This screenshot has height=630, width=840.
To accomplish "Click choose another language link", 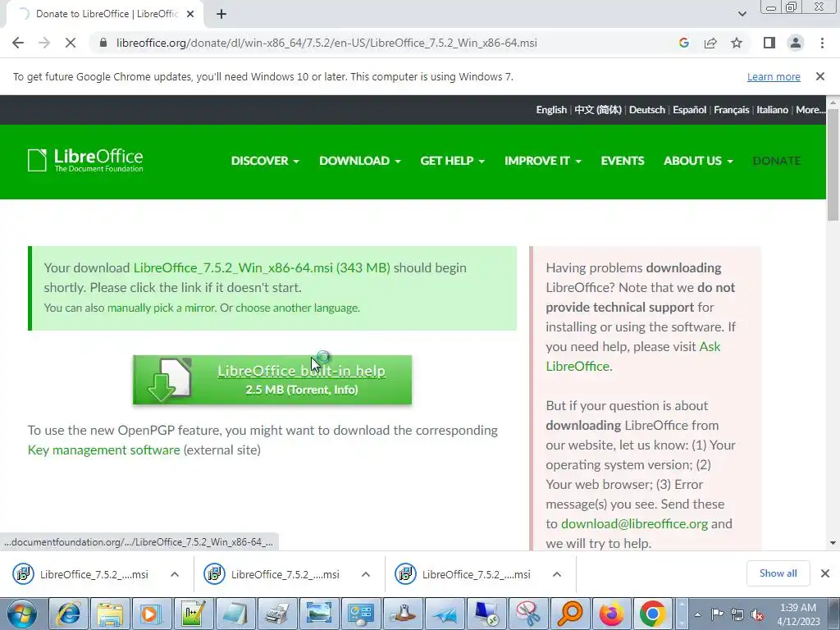I will (297, 308).
